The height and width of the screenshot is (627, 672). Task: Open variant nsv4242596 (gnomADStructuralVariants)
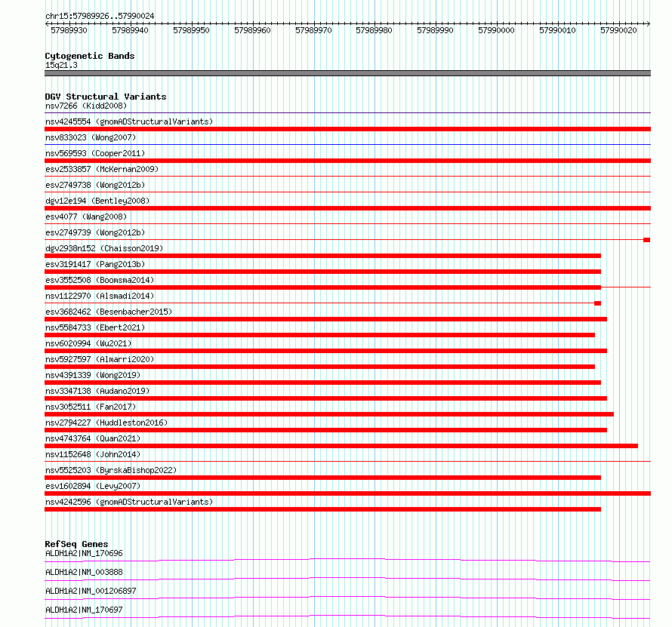tap(129, 502)
